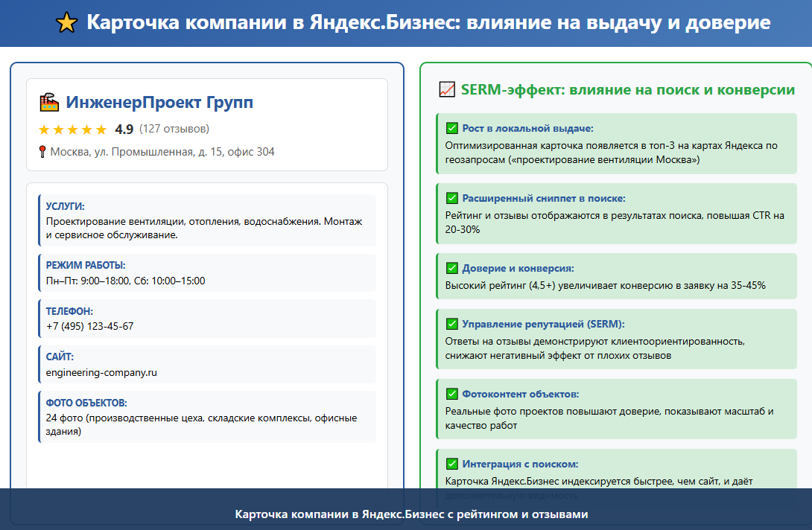The image size is (812, 530).
Task: Click checkmark icon beside Фотоконтент объектов
Action: tap(452, 394)
